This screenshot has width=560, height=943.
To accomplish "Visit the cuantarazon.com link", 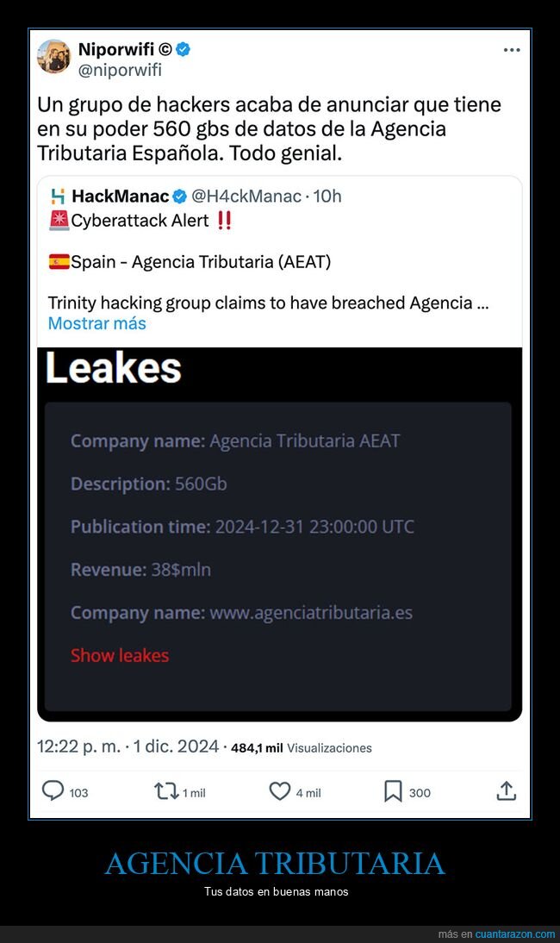I will (515, 934).
